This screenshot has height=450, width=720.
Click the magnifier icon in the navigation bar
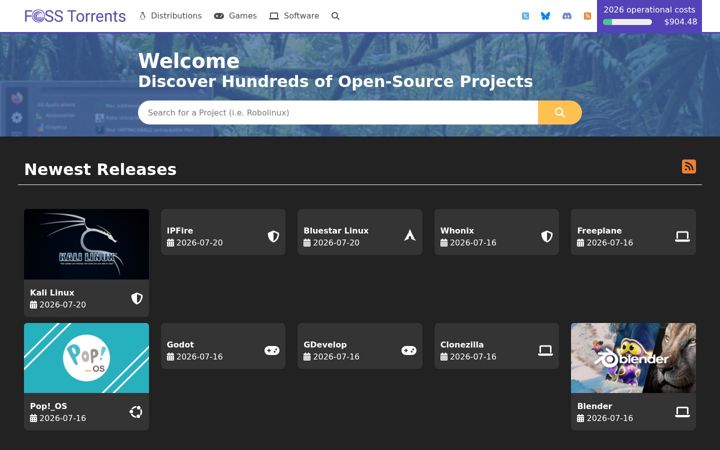(335, 16)
